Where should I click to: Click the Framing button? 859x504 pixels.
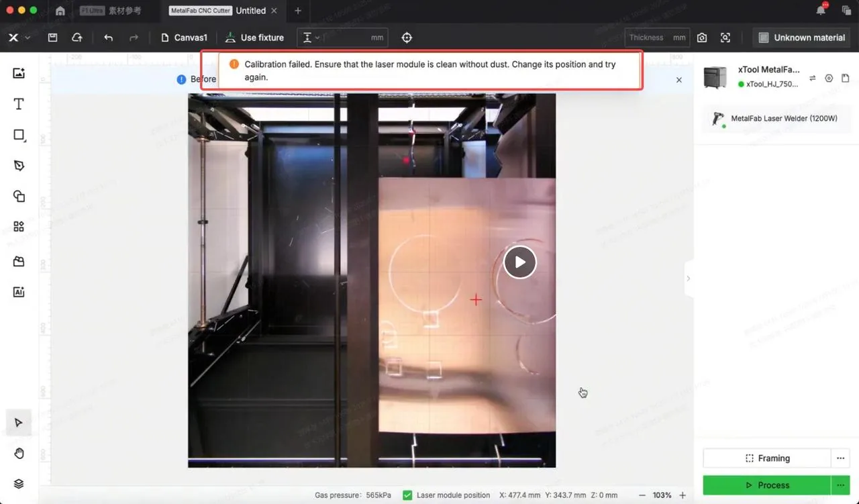[767, 458]
